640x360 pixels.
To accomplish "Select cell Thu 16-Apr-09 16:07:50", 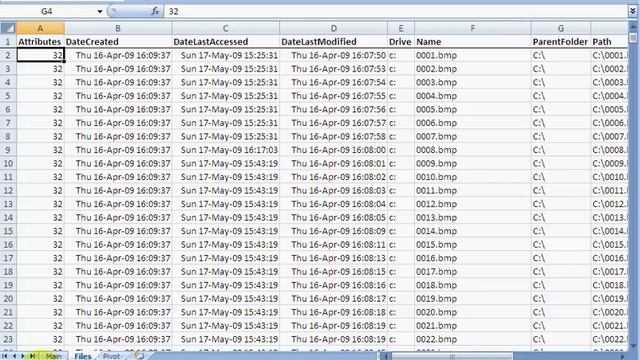I will click(x=333, y=55).
